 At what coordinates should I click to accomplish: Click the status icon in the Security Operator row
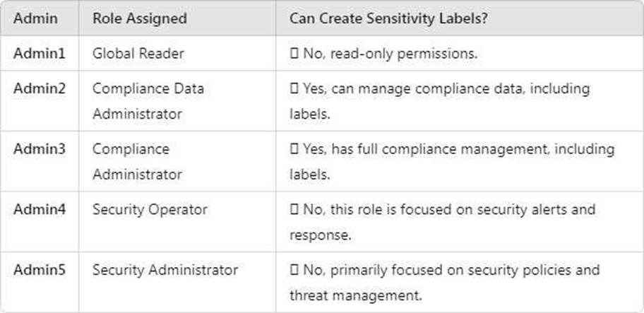click(294, 210)
